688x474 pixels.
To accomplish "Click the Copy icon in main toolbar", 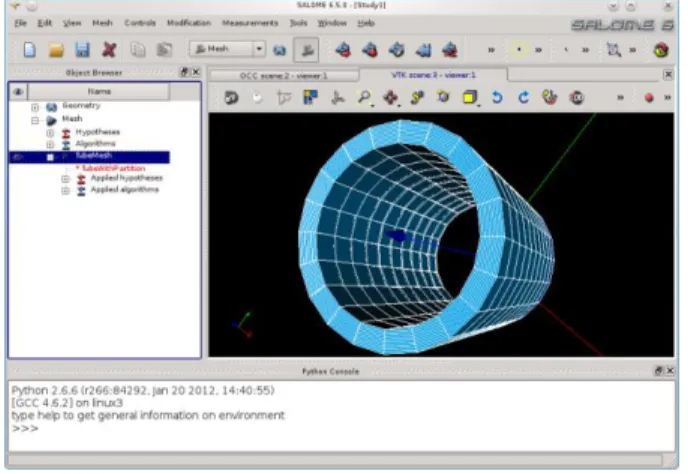I will (x=138, y=50).
